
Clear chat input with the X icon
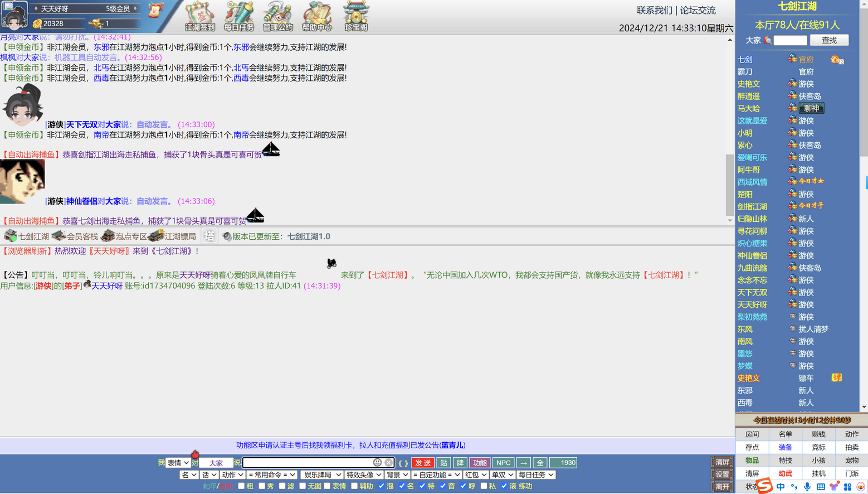[388, 463]
